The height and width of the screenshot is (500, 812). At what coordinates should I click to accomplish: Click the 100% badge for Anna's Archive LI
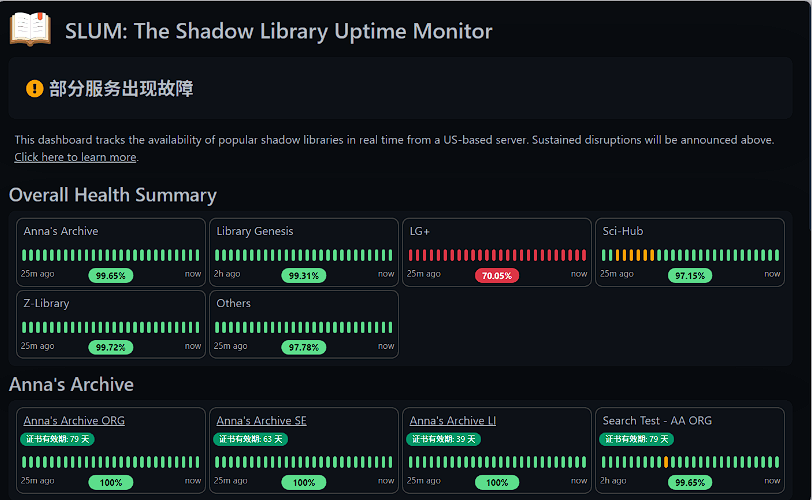click(497, 482)
